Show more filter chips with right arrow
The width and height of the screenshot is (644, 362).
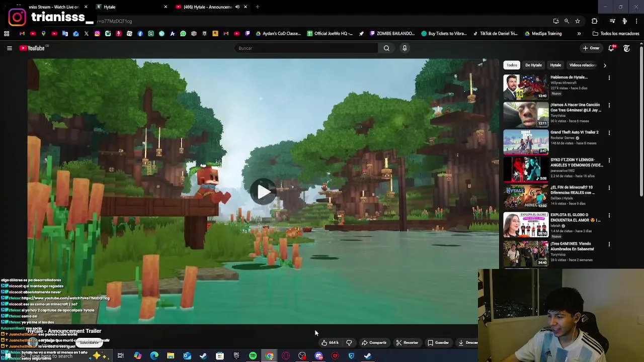tap(605, 65)
